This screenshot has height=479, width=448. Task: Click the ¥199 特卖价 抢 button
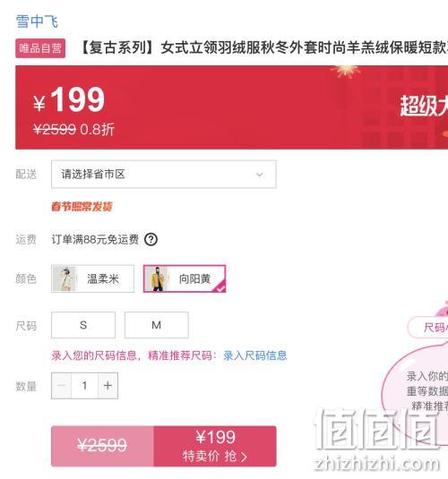coord(215,446)
